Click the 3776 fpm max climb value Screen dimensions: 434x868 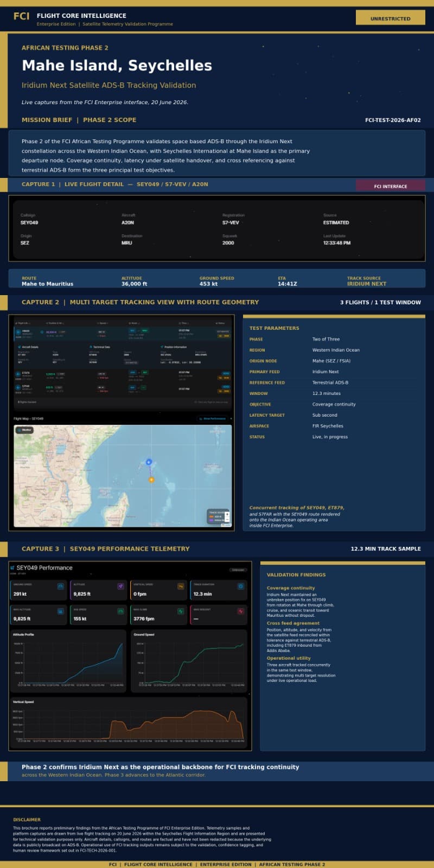tap(144, 618)
